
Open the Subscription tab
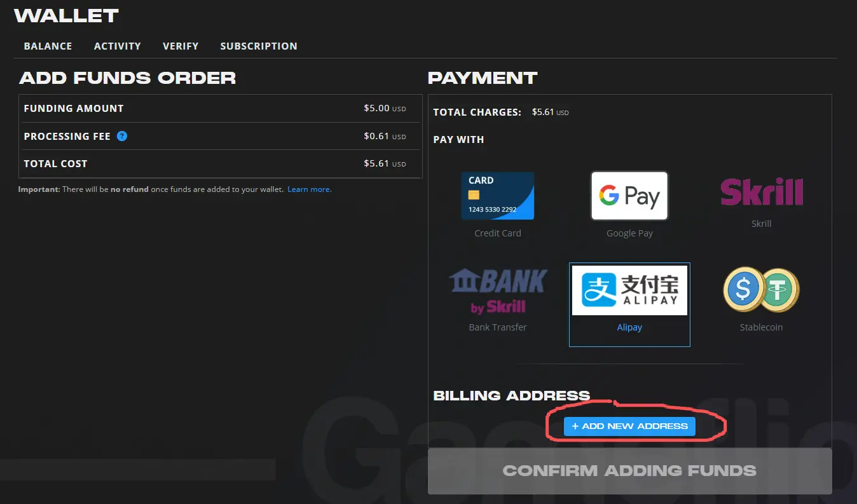click(259, 46)
